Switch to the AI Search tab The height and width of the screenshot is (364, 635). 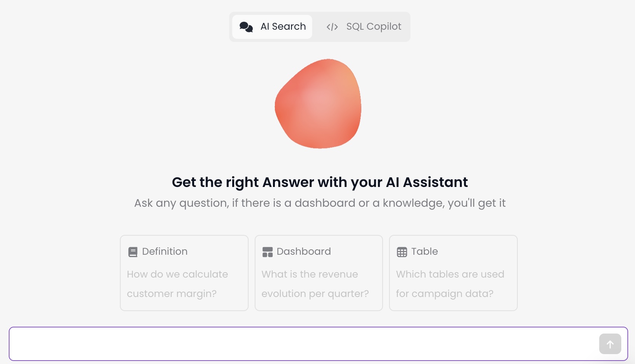[x=272, y=27]
